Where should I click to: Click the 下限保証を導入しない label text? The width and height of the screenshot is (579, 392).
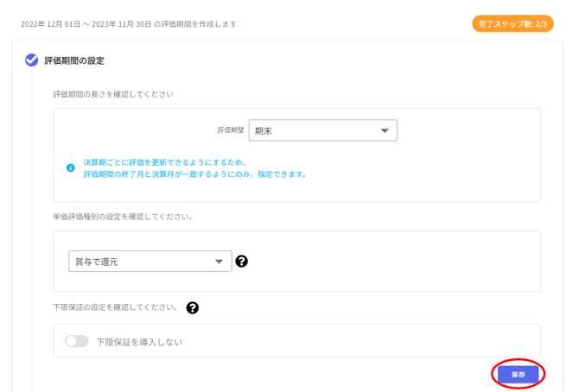point(139,342)
